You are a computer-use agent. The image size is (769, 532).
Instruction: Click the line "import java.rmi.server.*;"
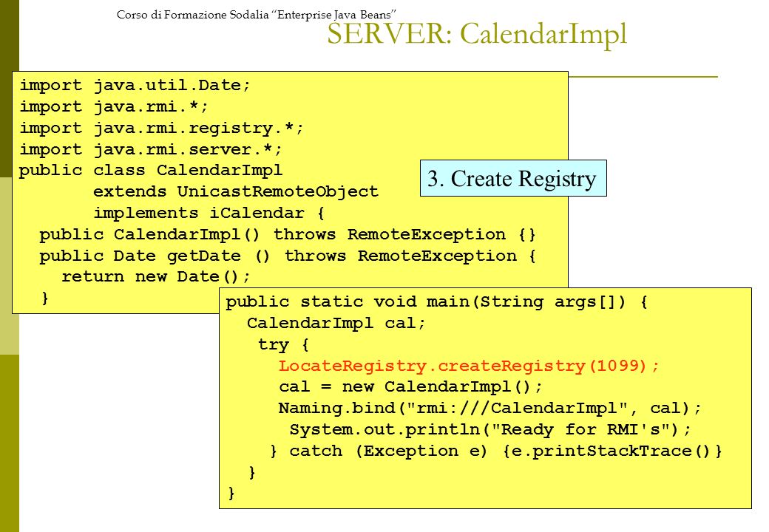151,149
